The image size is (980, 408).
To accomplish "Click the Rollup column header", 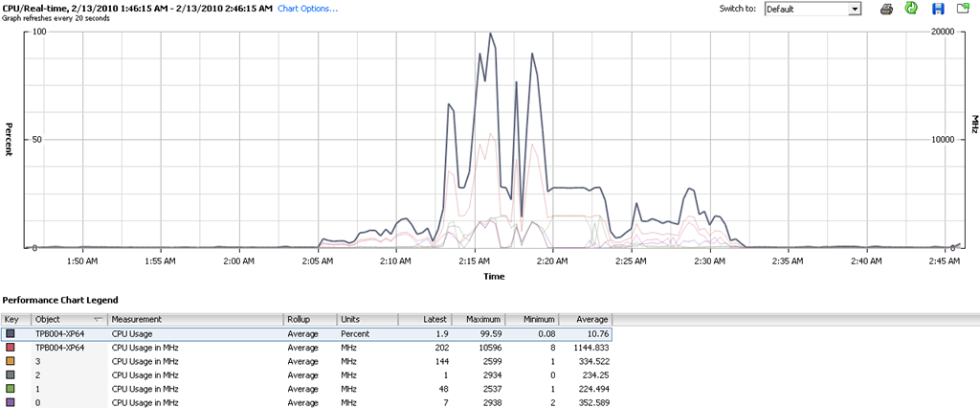I will [309, 319].
